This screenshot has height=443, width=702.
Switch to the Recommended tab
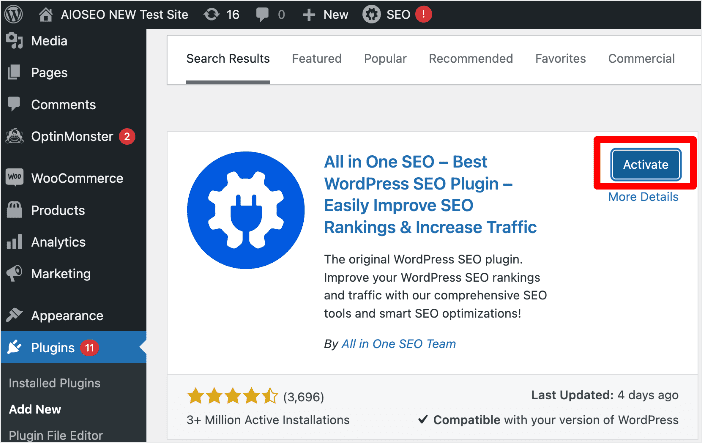[471, 59]
